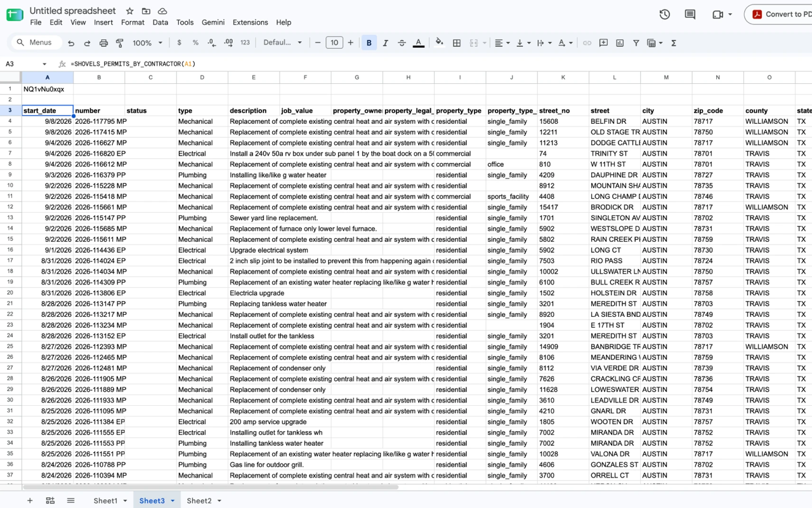
Task: Insert link with chain icon
Action: coord(587,43)
